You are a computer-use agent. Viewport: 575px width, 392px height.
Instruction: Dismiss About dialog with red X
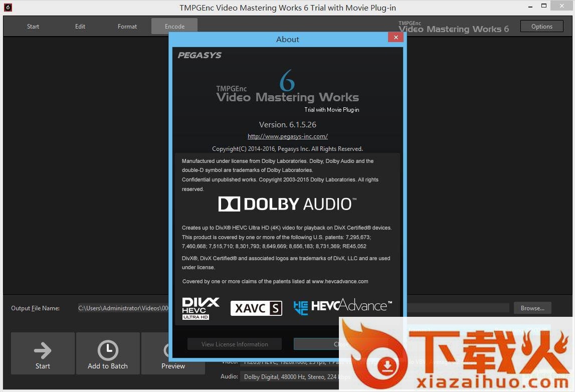click(x=396, y=38)
